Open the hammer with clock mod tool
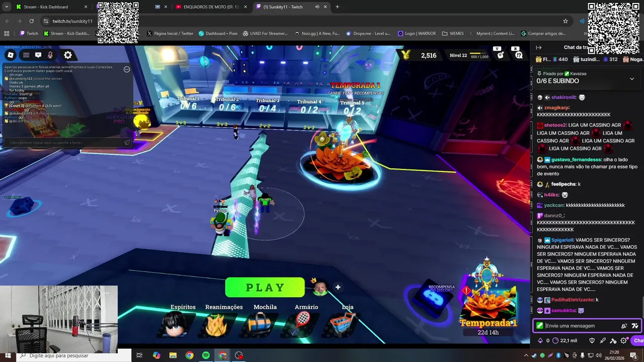 [x=613, y=340]
